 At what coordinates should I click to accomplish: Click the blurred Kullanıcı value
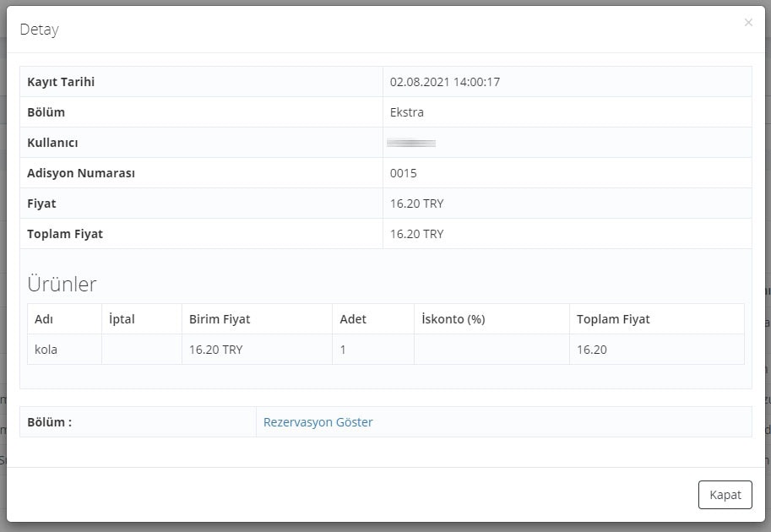pos(411,143)
